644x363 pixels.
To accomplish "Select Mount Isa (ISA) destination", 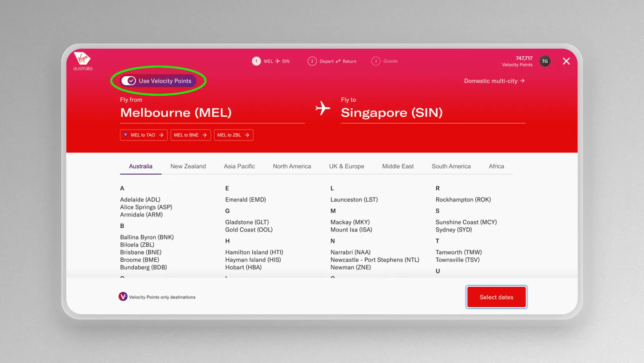I will (x=351, y=230).
